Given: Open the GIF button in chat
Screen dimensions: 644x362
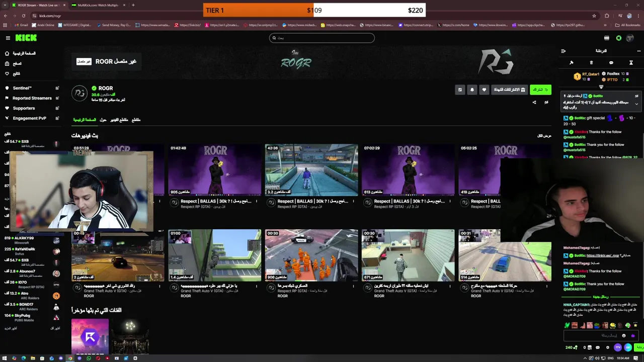Looking at the screenshot, I should pos(628,347).
